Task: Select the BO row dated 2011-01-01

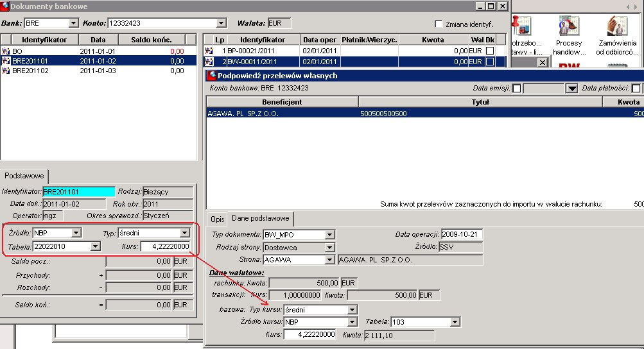Action: pyautogui.click(x=99, y=51)
